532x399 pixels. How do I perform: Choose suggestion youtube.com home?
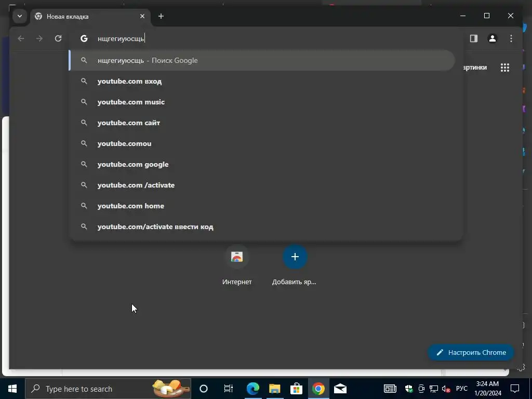click(262, 206)
